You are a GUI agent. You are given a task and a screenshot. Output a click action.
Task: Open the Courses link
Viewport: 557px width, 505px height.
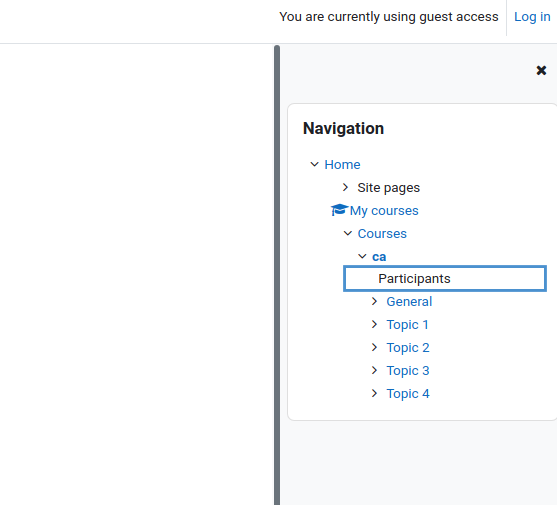pos(382,234)
